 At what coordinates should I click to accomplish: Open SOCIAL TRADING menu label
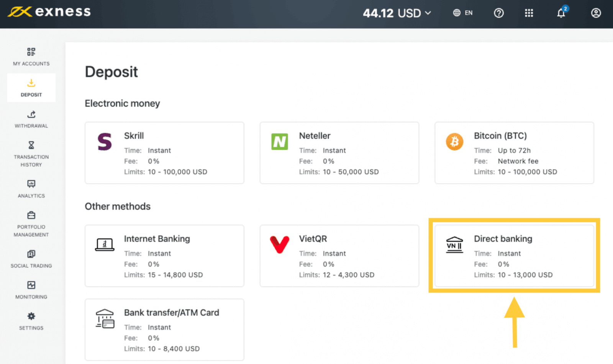pyautogui.click(x=31, y=266)
